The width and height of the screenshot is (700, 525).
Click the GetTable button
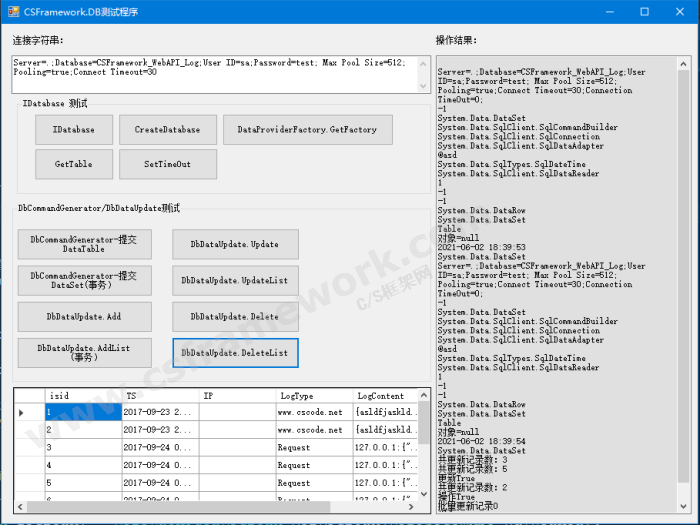(x=74, y=165)
